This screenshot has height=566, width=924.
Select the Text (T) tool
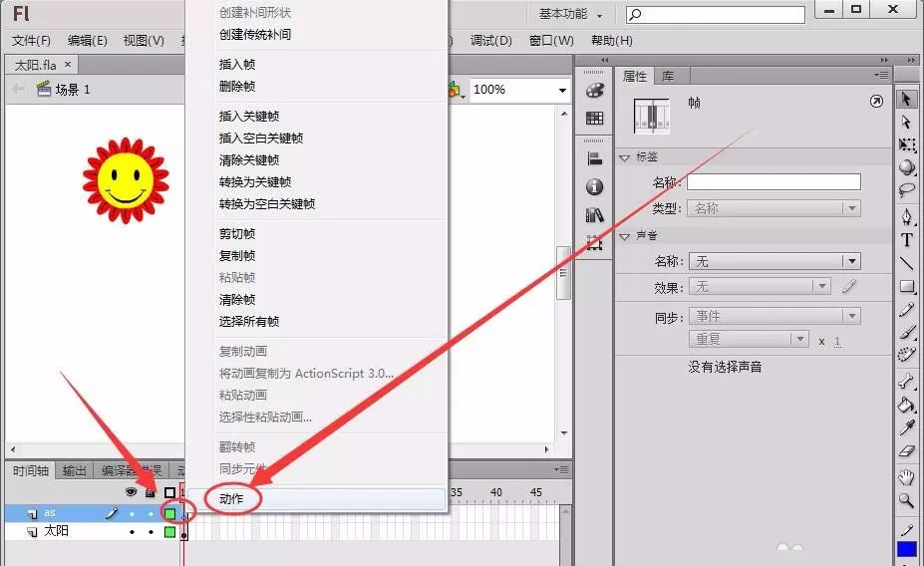[x=906, y=240]
